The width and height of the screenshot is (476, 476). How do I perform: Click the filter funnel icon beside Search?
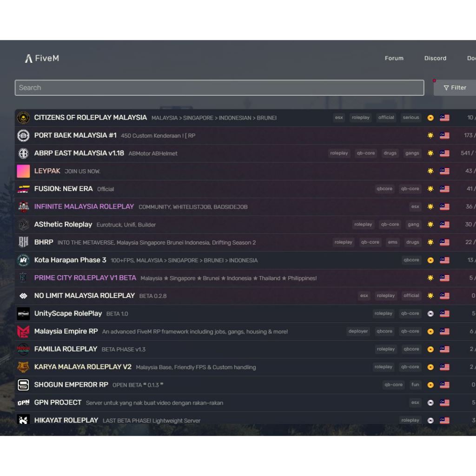(447, 87)
